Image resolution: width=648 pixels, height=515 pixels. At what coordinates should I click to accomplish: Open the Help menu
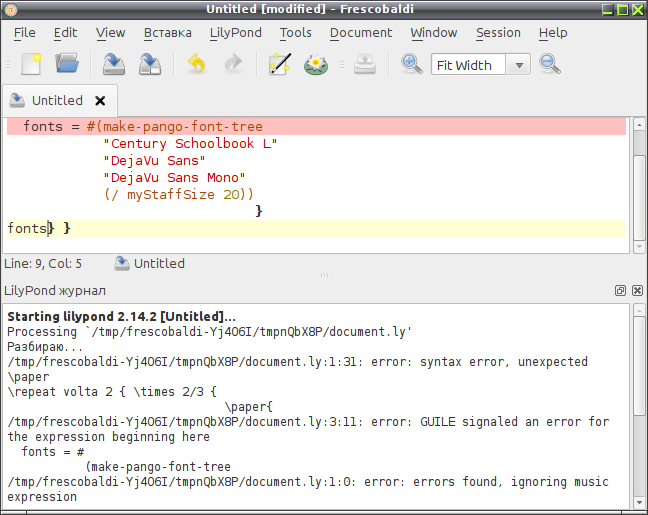[x=553, y=33]
